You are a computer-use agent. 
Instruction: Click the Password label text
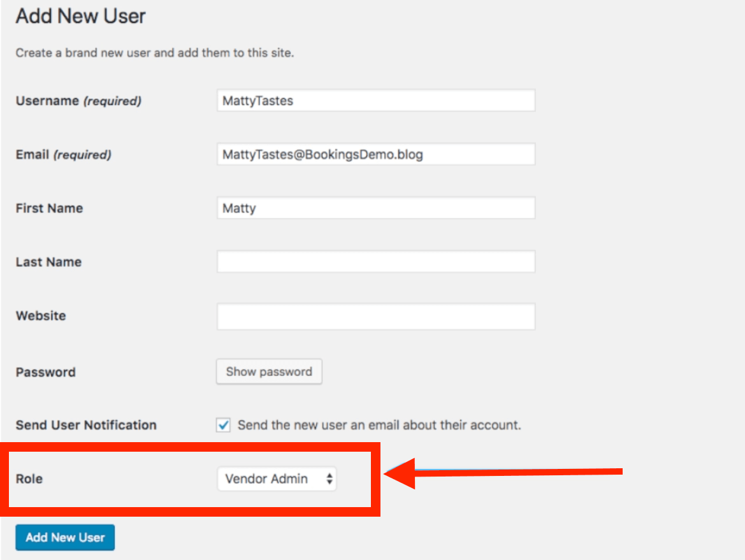45,372
